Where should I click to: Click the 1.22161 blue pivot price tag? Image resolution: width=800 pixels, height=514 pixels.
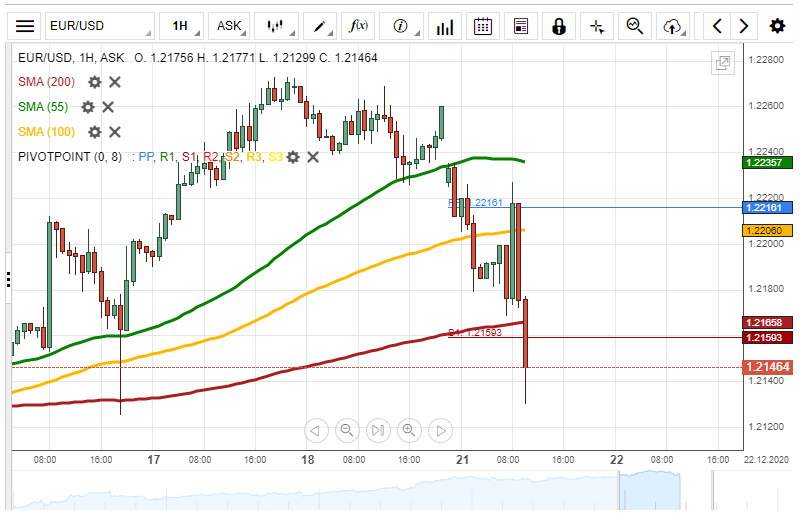[x=767, y=208]
